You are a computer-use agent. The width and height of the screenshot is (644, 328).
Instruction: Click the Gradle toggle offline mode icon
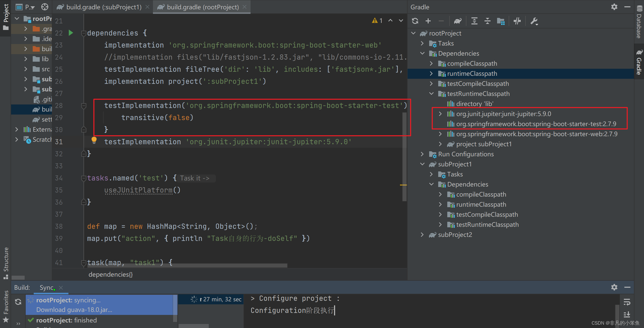pyautogui.click(x=517, y=21)
